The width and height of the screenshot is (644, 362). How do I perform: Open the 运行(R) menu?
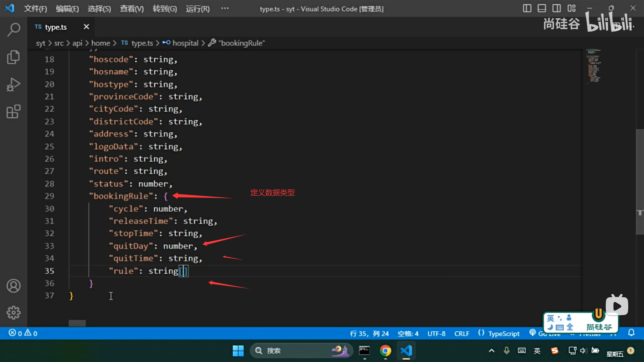coord(198,9)
